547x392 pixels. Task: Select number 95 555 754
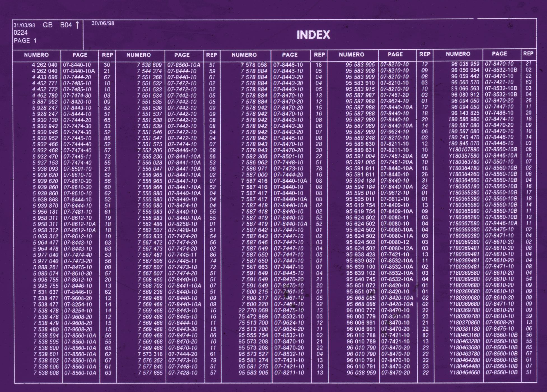[253, 335]
